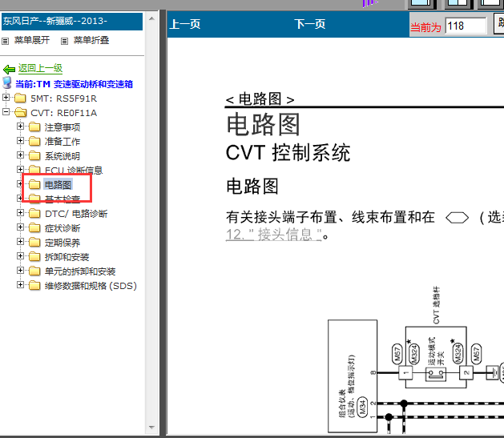Open the 单元的拆卸和安装 tree item
The width and height of the screenshot is (504, 438).
pos(80,271)
